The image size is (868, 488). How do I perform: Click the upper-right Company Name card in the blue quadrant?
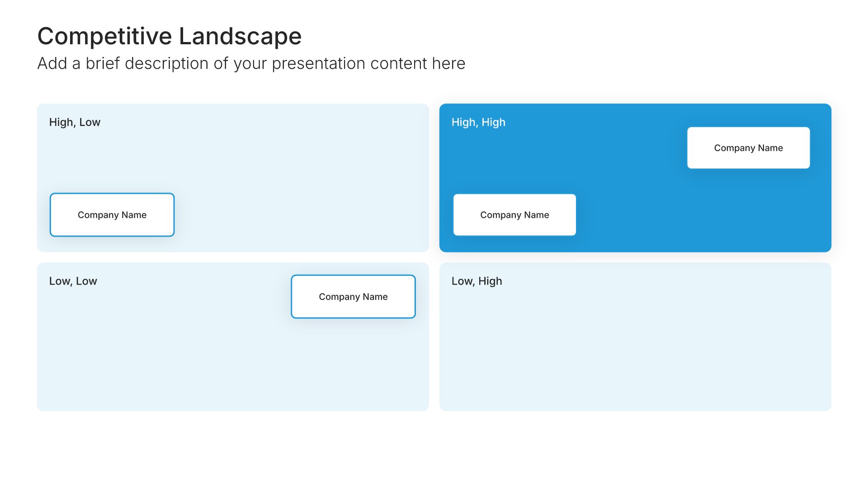(x=748, y=148)
